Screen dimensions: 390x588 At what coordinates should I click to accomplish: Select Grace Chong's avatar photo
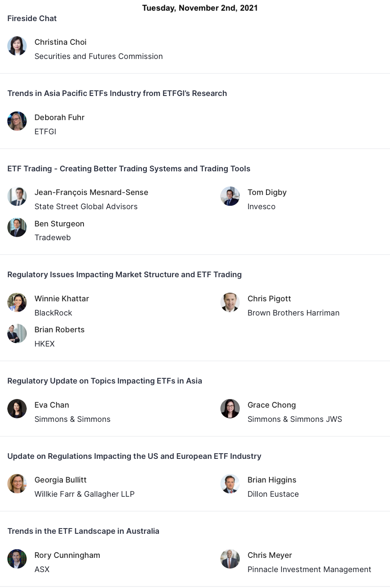[230, 409]
